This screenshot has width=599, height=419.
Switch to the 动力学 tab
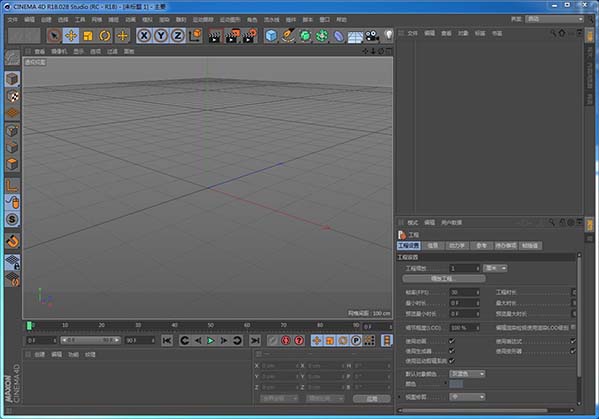[x=457, y=246]
